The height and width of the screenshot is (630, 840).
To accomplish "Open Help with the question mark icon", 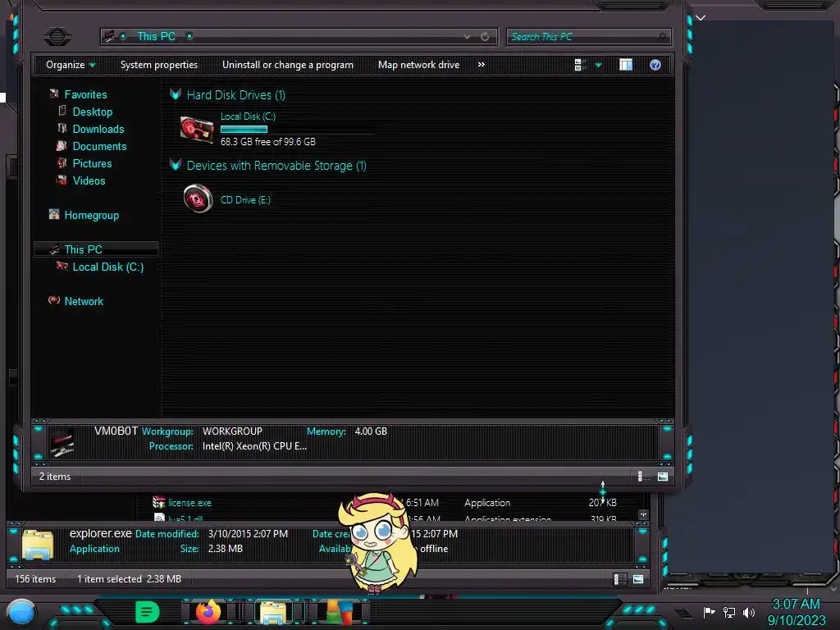I will click(655, 65).
